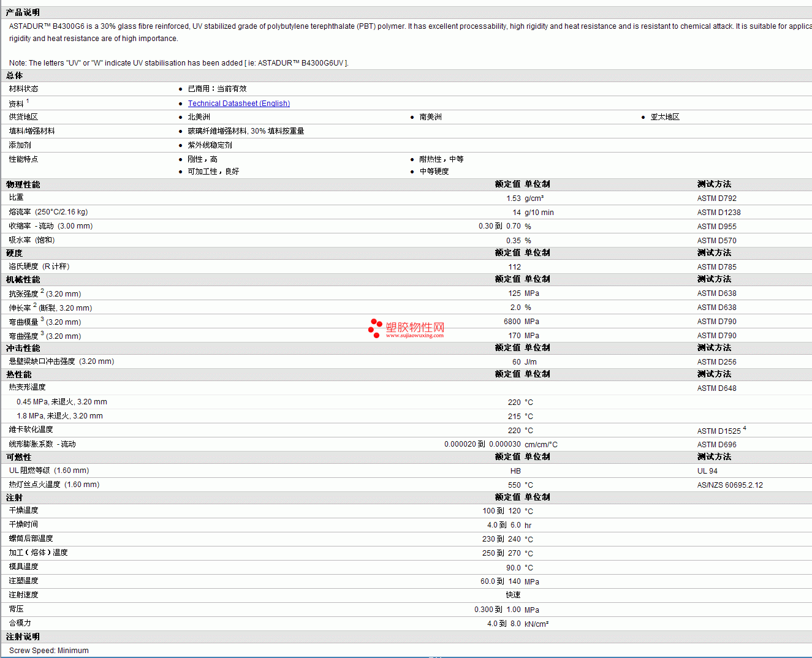
Task: Select the ASTM D696 test method cell
Action: pos(717,445)
